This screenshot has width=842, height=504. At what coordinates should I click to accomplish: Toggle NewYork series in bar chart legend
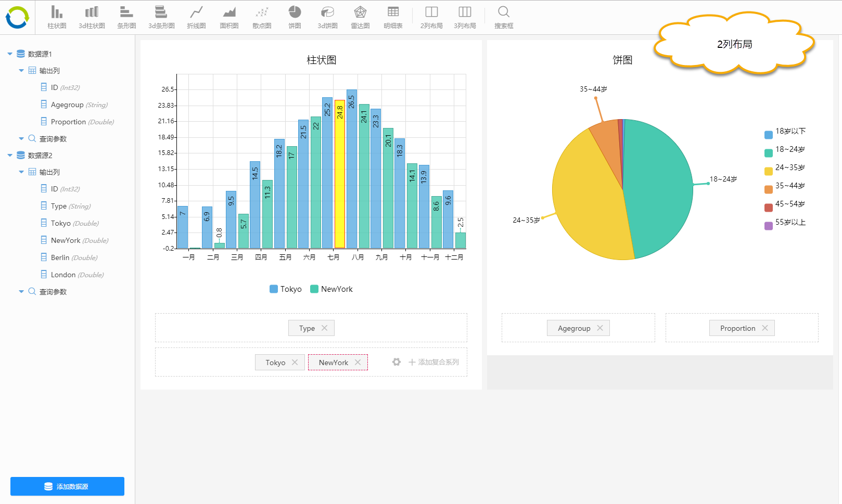point(331,289)
